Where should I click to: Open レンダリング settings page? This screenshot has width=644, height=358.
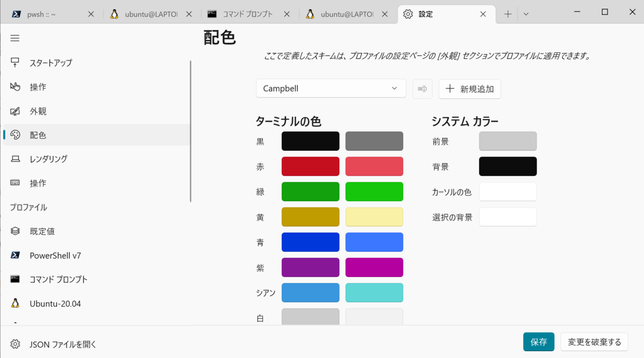pos(97,159)
